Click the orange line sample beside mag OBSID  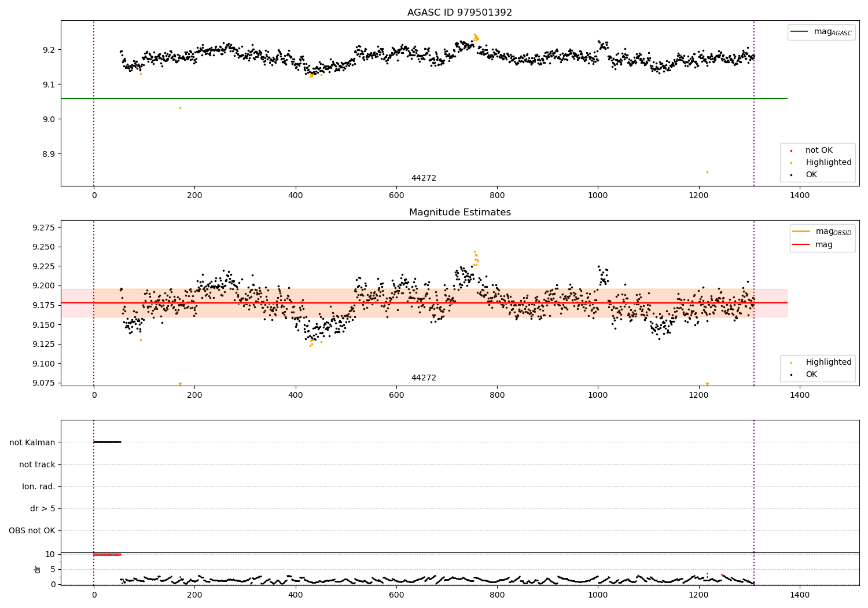click(x=801, y=232)
